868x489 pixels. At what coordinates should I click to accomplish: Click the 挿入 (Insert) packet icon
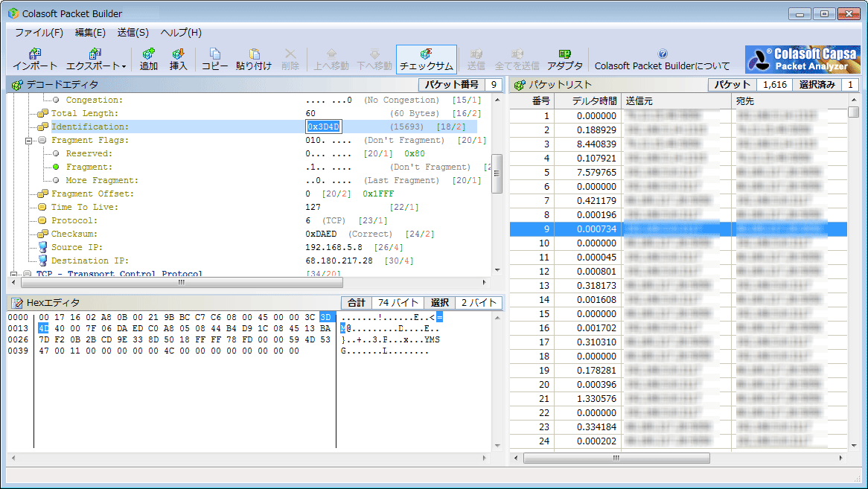pyautogui.click(x=178, y=59)
